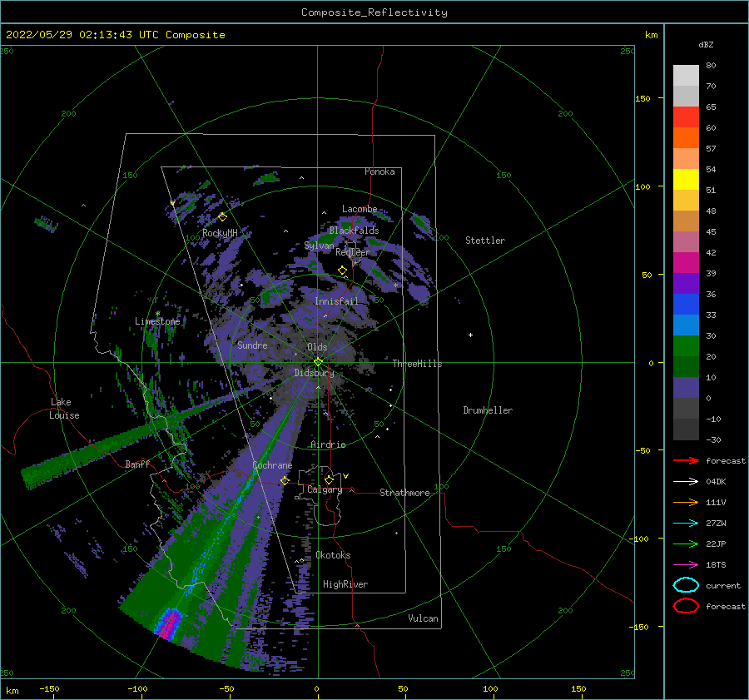Image resolution: width=749 pixels, height=700 pixels.
Task: Click the yellow 54-51 dBZ swatch
Action: [686, 180]
